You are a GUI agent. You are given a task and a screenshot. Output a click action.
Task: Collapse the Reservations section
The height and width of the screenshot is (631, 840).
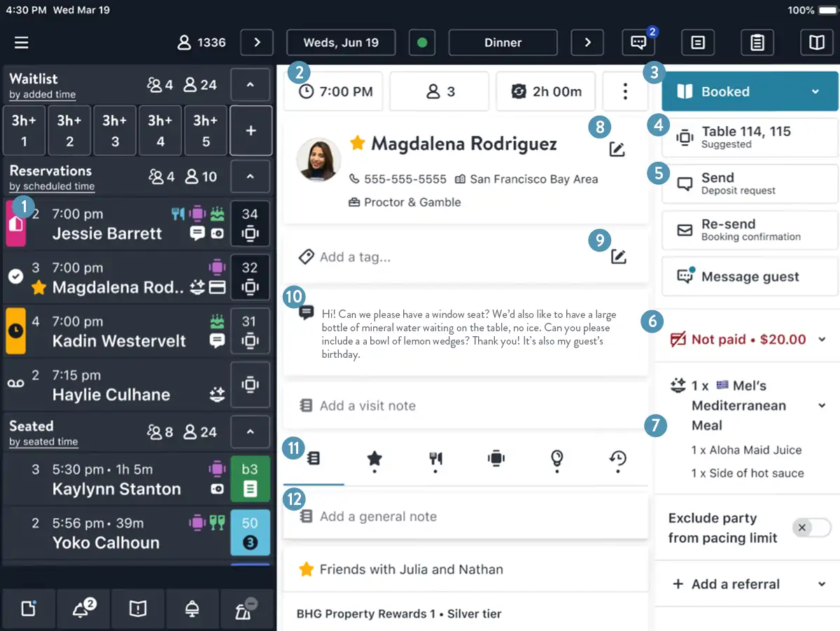coord(250,177)
